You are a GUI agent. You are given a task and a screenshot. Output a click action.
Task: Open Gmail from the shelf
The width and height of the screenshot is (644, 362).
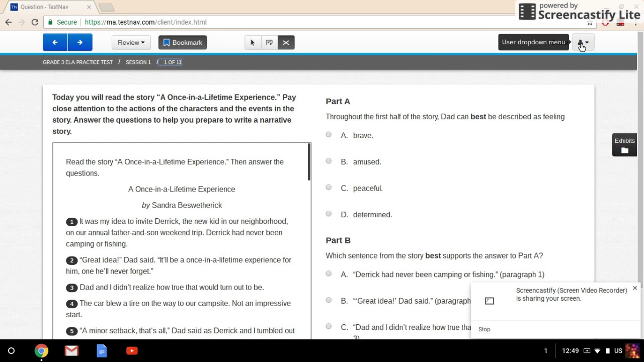point(71,351)
